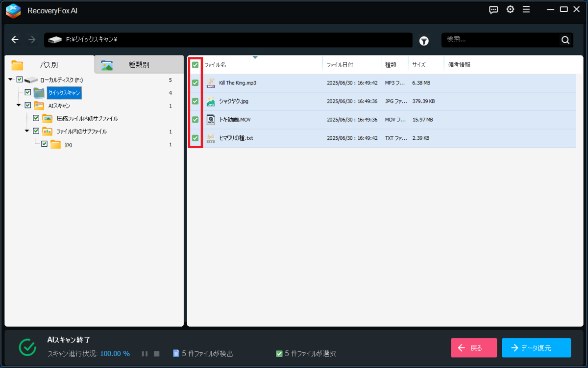
Task: Uncheck ヒマワリの種.txt checkbox
Action: coord(195,138)
